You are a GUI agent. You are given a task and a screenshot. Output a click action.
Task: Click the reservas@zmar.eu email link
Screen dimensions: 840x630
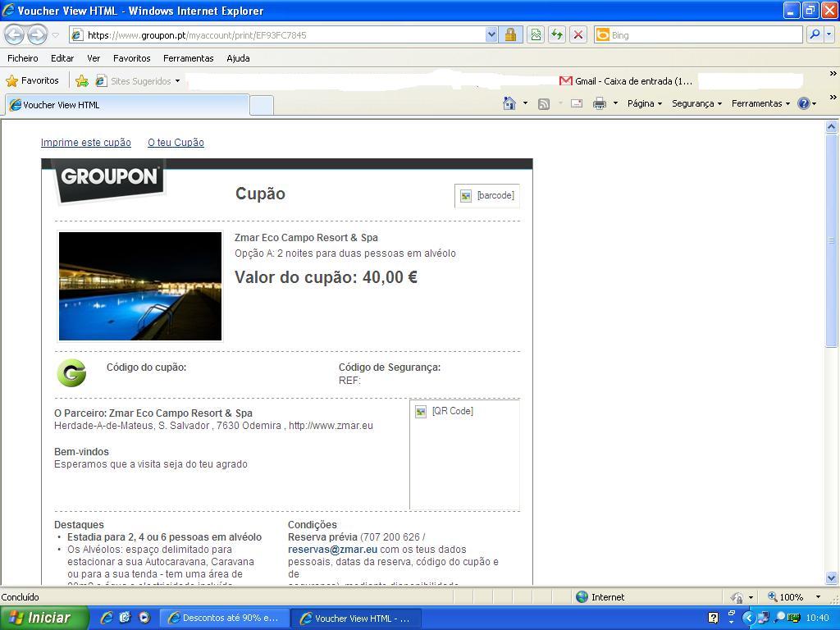click(x=332, y=549)
